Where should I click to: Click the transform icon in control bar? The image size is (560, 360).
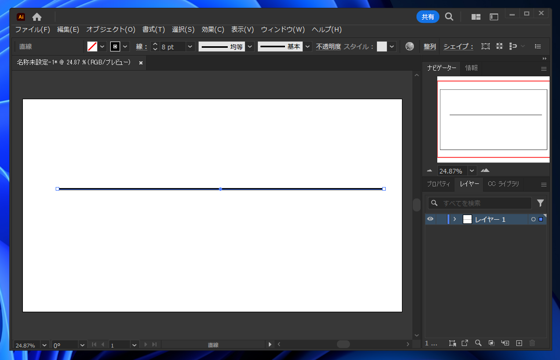coord(485,46)
